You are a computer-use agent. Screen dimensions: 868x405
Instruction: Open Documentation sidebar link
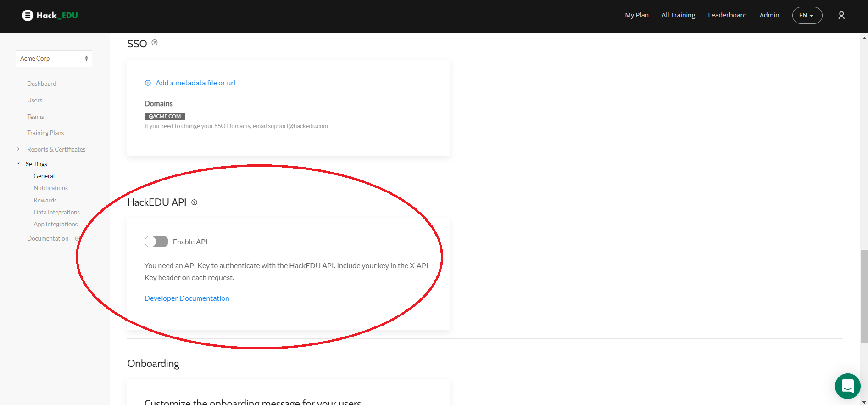pyautogui.click(x=48, y=238)
